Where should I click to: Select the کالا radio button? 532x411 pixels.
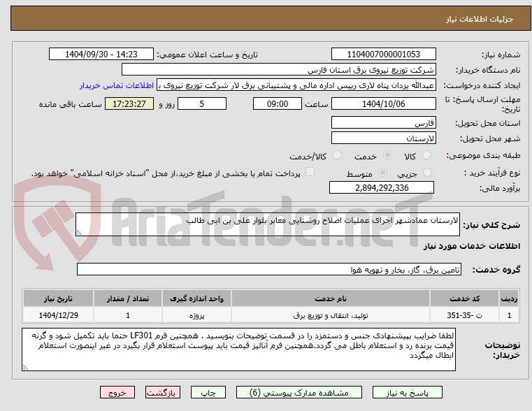pos(426,155)
